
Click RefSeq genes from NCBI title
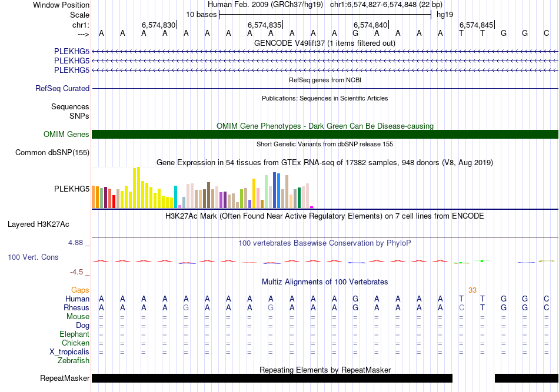click(325, 80)
